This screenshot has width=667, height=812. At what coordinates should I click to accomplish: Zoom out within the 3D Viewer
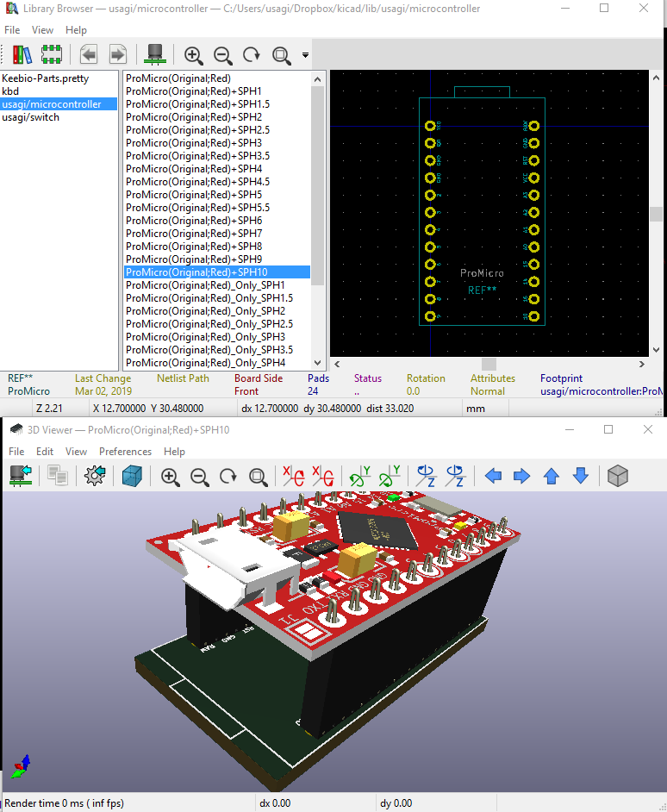(199, 477)
